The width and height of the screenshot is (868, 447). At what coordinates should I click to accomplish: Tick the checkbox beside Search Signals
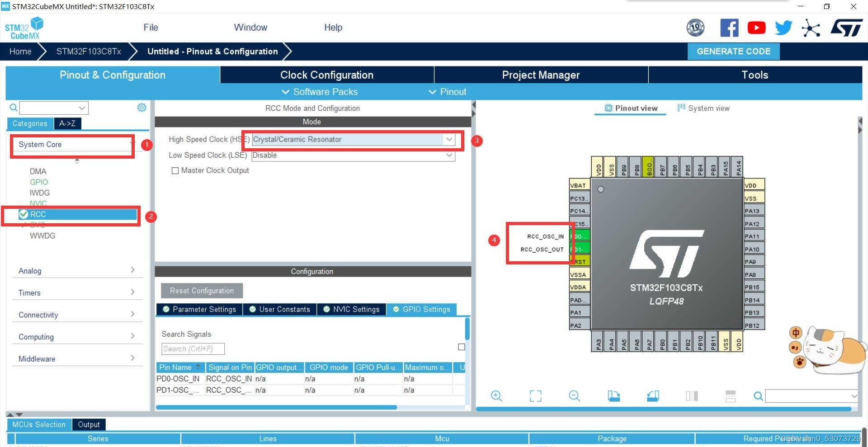pyautogui.click(x=462, y=347)
